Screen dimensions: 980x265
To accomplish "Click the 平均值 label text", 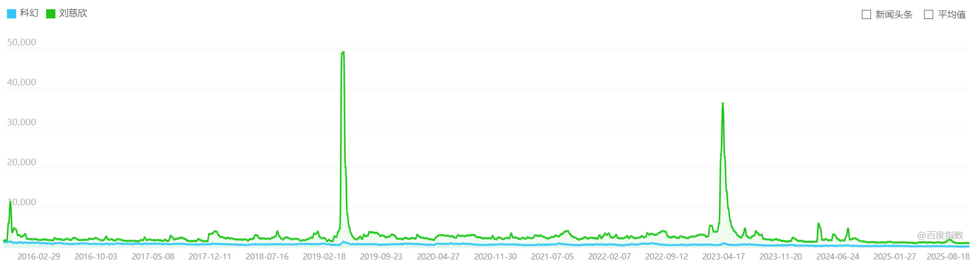I will coord(952,14).
